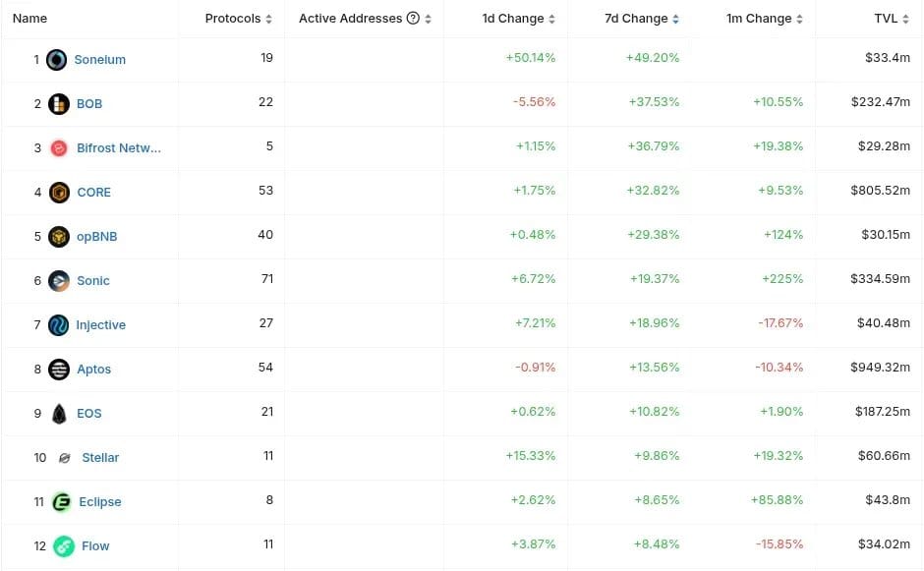This screenshot has width=924, height=571.
Task: Click the Flow chain logo icon
Action: (64, 545)
